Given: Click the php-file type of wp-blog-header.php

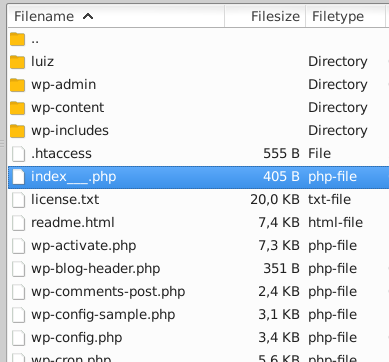Looking at the screenshot, I should [332, 269].
